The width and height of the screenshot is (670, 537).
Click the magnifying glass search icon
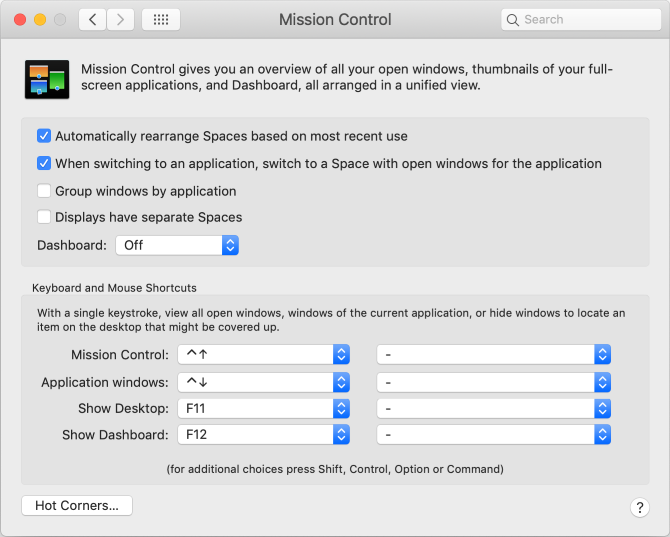click(514, 19)
